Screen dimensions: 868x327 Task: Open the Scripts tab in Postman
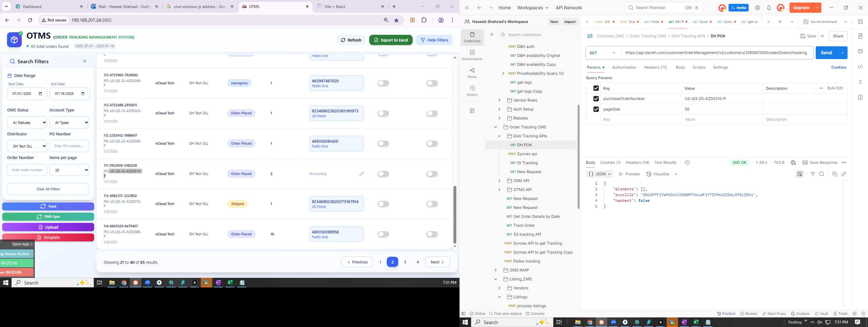pyautogui.click(x=699, y=67)
